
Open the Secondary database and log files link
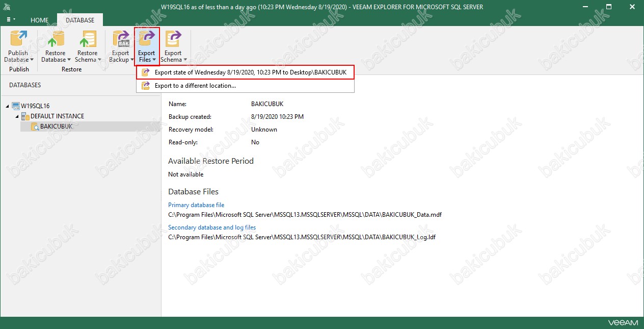212,227
